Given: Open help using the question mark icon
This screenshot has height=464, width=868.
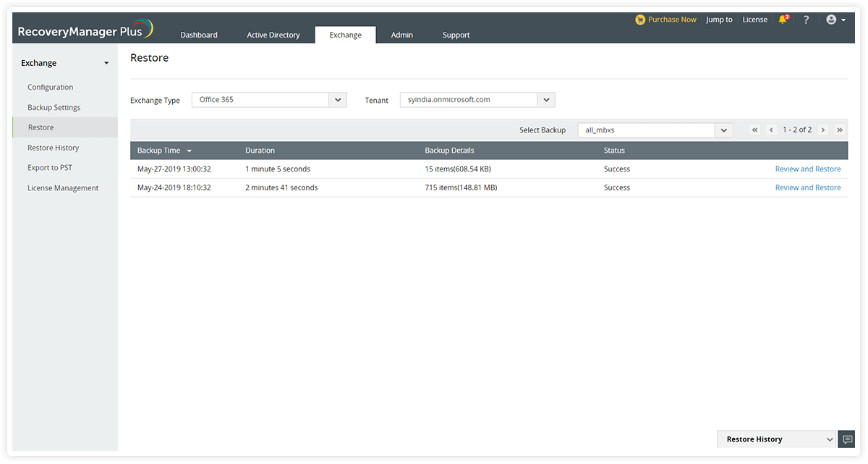Looking at the screenshot, I should point(806,20).
